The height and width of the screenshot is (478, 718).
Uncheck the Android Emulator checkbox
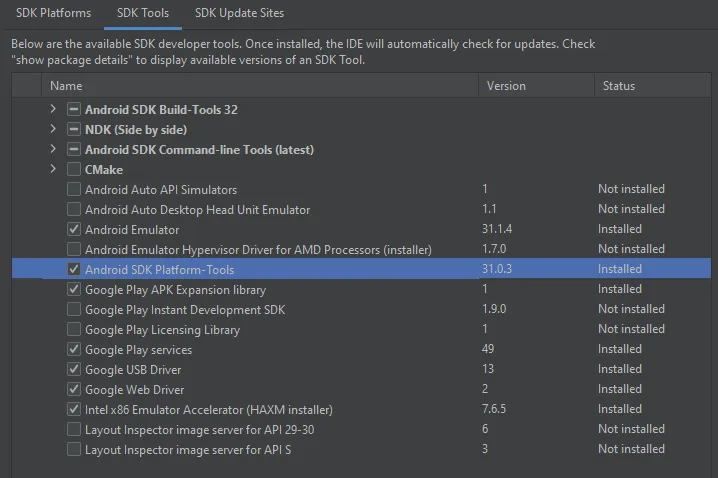pyautogui.click(x=73, y=229)
